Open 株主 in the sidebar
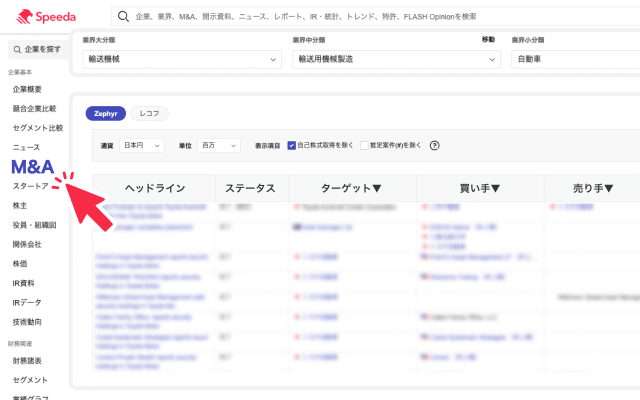Screen dimensions: 640x400 pyautogui.click(x=20, y=206)
